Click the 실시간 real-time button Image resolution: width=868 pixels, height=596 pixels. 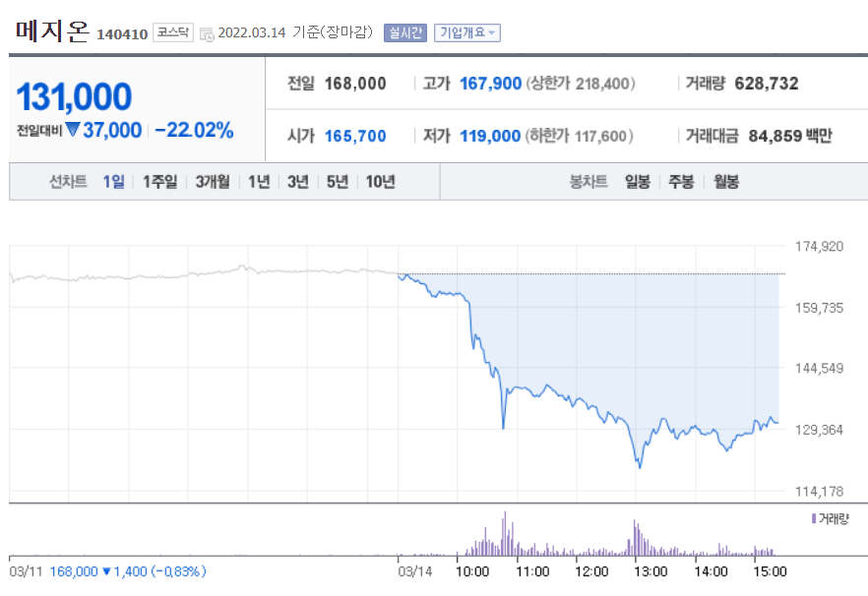[405, 32]
